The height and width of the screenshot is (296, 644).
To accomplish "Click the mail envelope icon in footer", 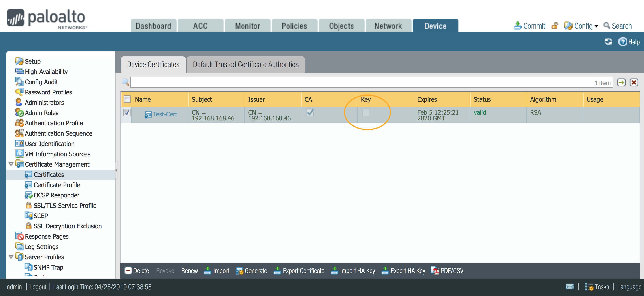I will [570, 287].
